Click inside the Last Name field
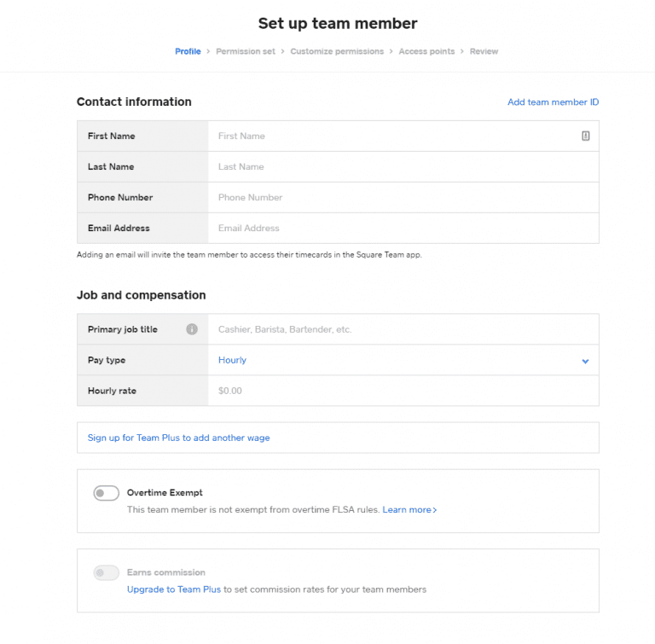 click(x=401, y=166)
